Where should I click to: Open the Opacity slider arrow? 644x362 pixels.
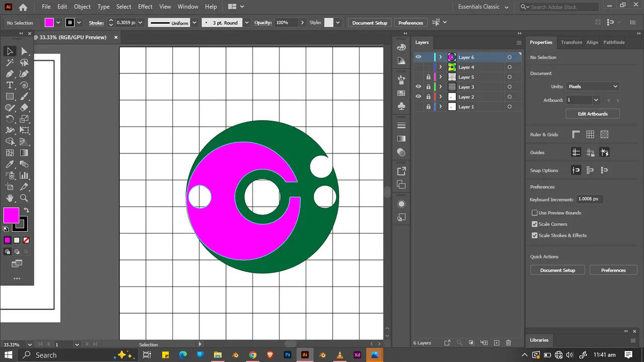(302, 23)
